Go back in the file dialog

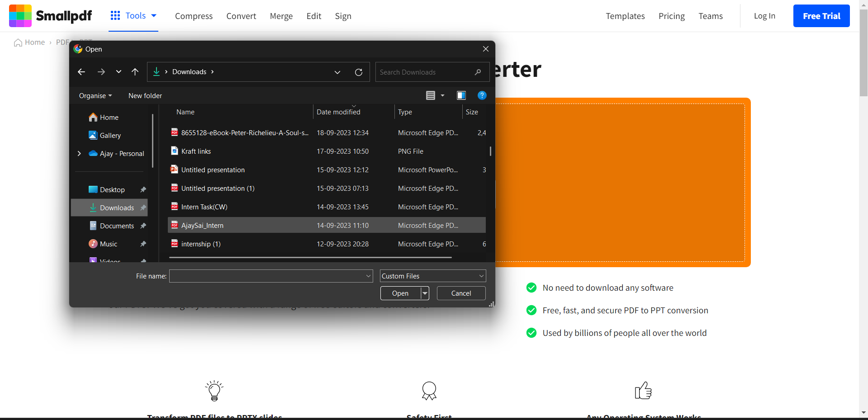[81, 72]
